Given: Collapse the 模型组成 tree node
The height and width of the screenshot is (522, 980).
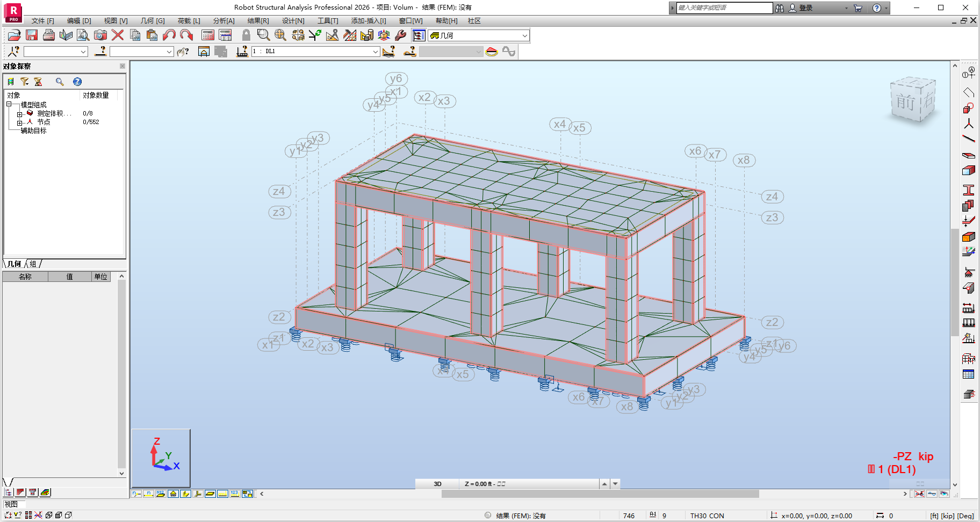Looking at the screenshot, I should (9, 104).
